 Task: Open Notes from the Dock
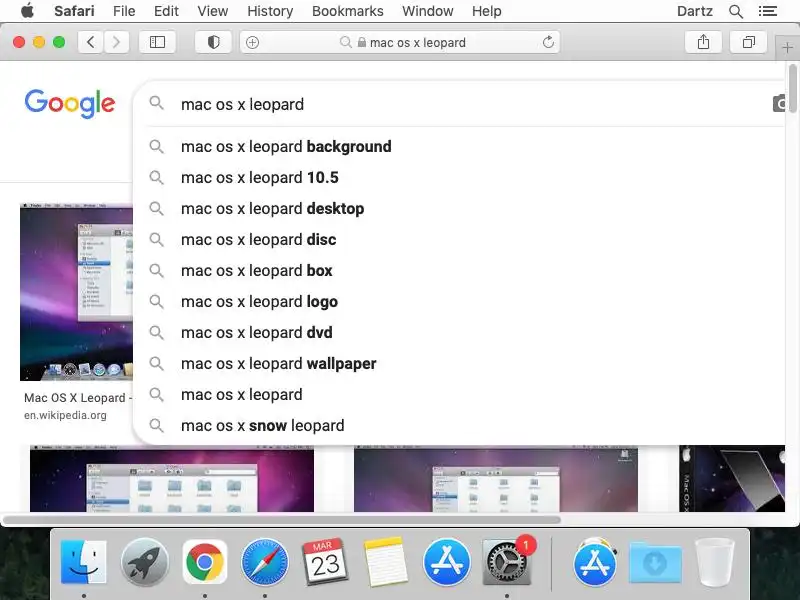[x=386, y=562]
